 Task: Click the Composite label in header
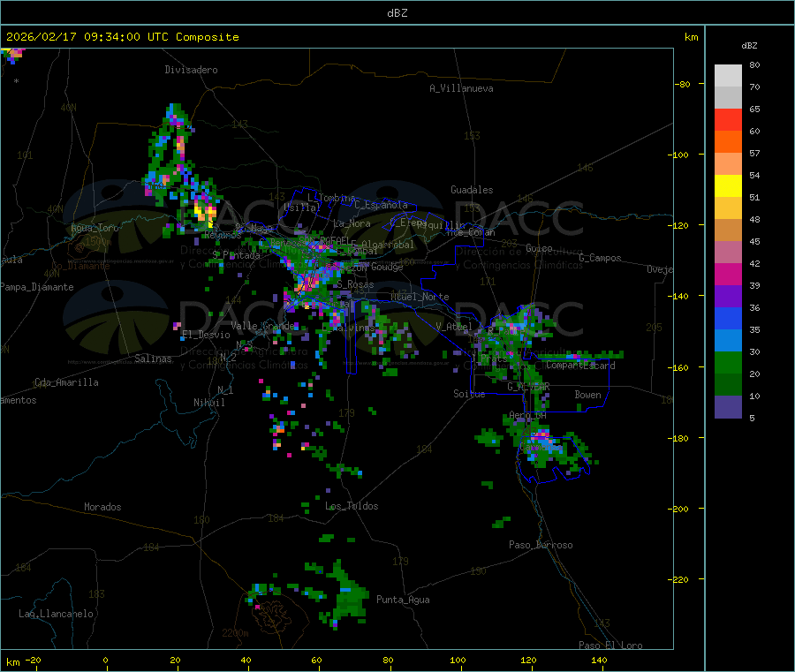(208, 37)
